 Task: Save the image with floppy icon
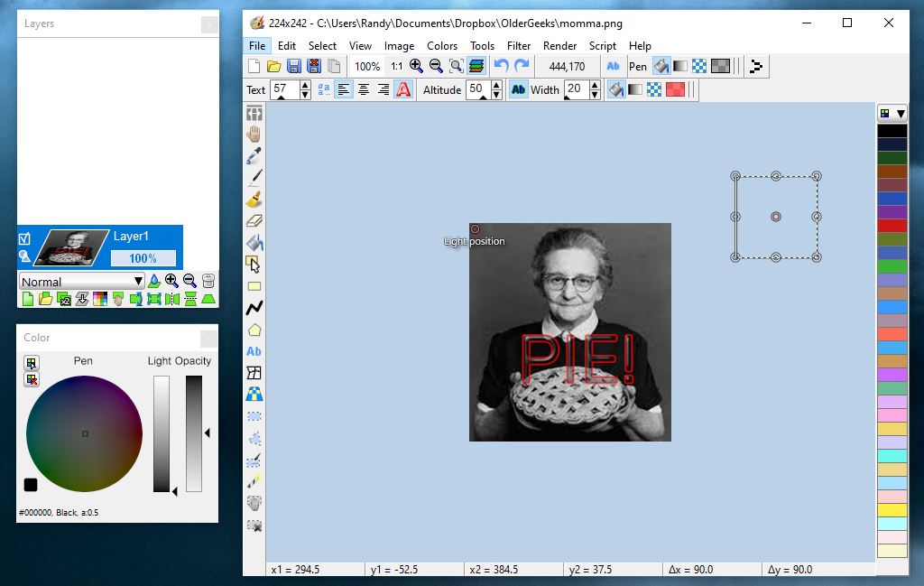[x=293, y=66]
